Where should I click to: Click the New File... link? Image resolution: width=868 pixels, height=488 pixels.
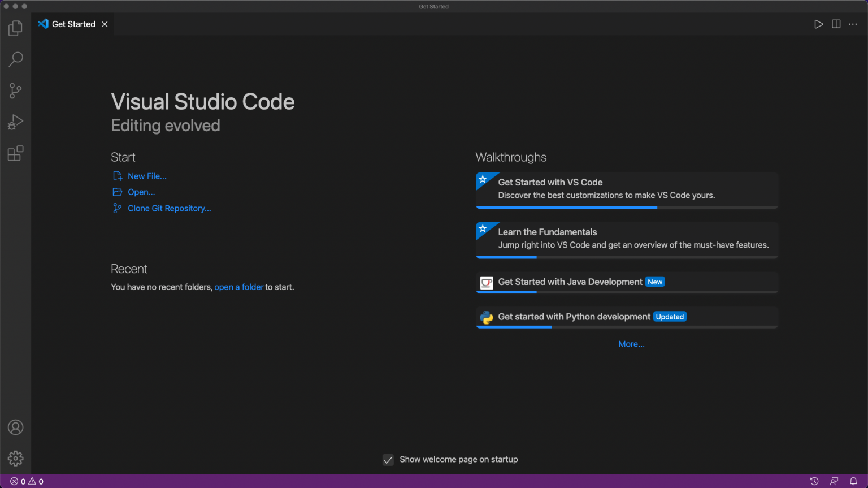pos(147,176)
